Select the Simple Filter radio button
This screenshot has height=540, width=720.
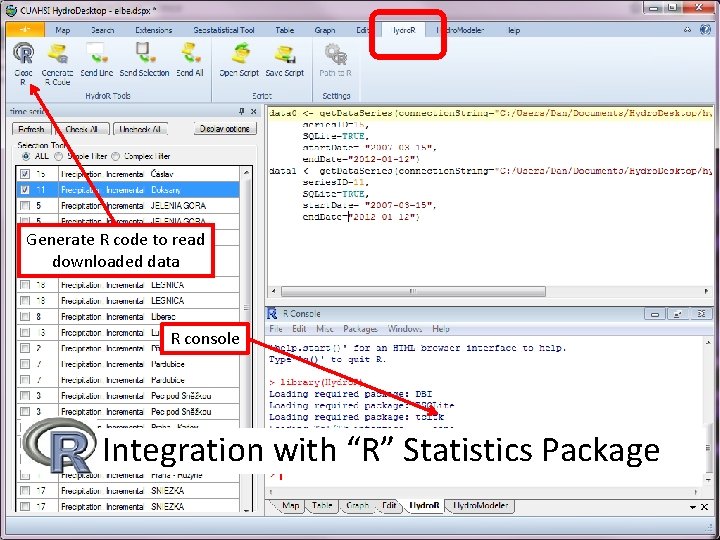58,156
